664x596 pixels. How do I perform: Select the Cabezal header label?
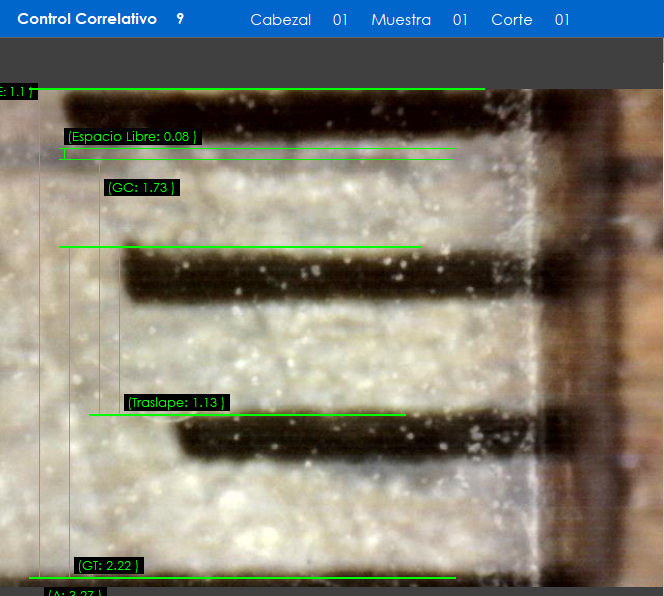pos(280,20)
